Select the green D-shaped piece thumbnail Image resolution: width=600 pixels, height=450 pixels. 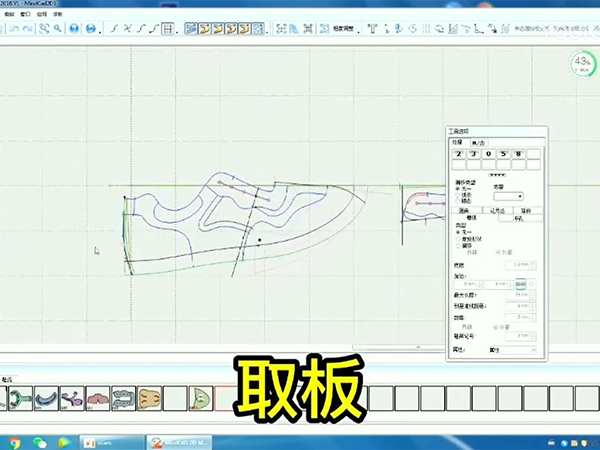[201, 398]
